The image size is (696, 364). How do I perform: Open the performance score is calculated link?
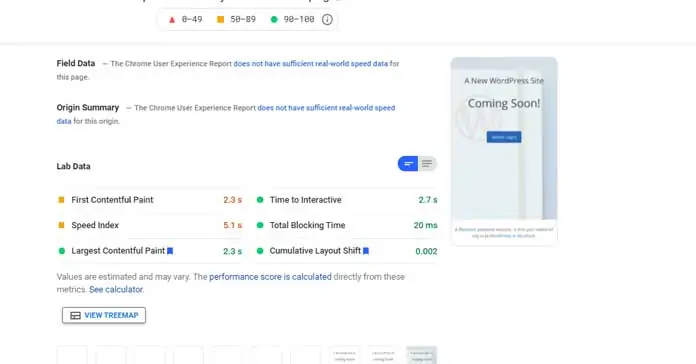pyautogui.click(x=270, y=277)
